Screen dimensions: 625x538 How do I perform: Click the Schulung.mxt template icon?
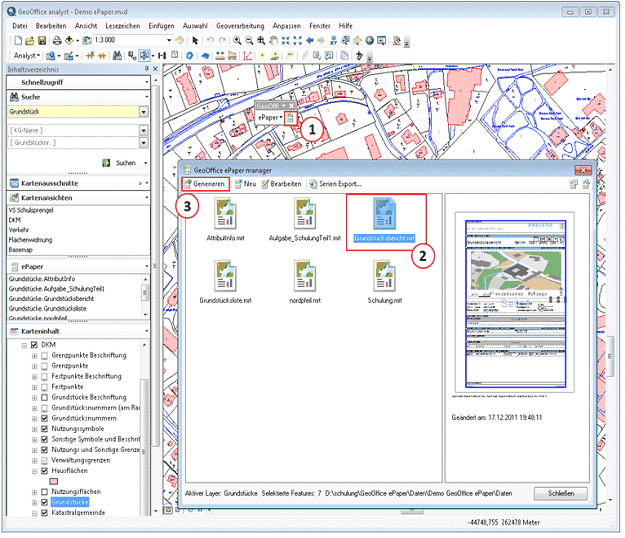point(384,275)
